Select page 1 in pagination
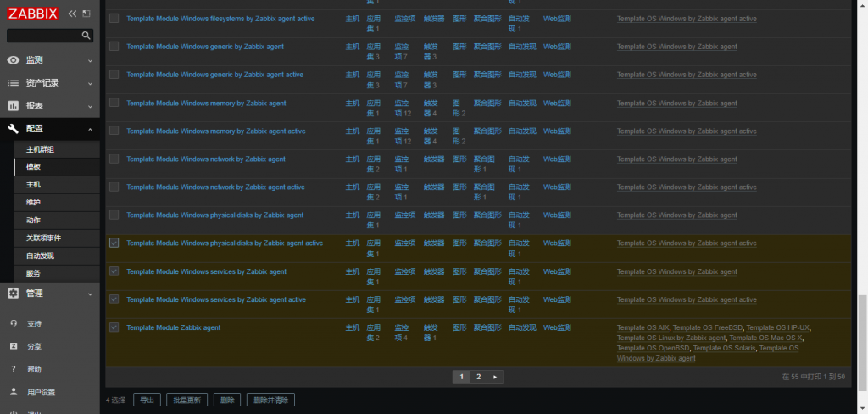 461,377
